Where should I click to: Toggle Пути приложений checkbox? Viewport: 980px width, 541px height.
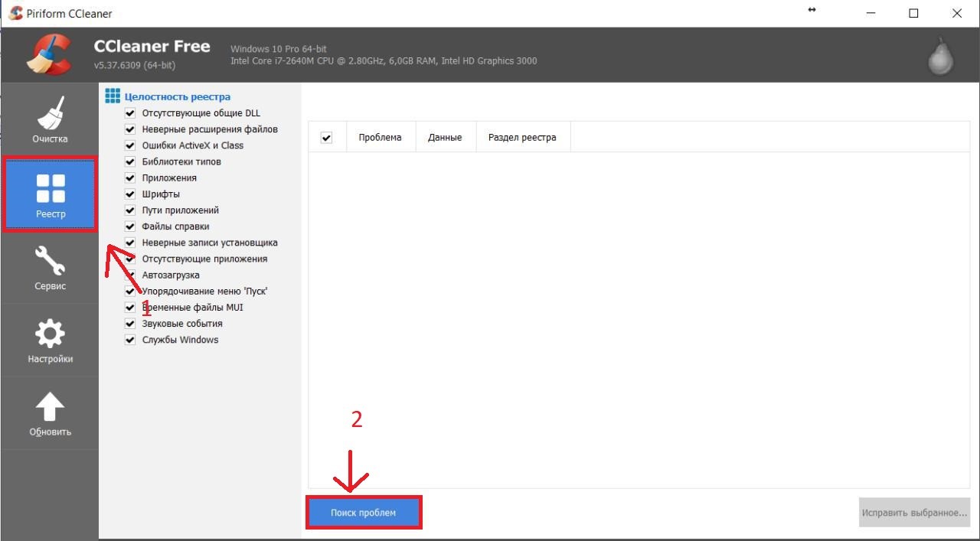(130, 210)
